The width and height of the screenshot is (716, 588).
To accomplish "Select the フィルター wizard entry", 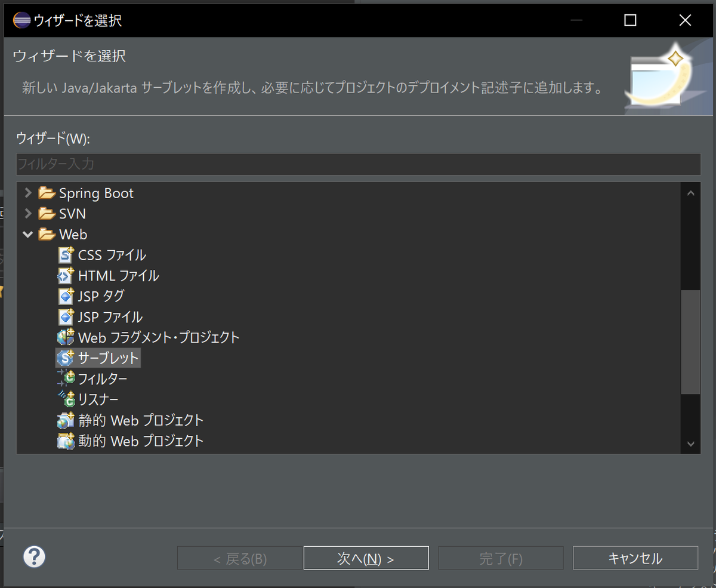I will point(103,378).
